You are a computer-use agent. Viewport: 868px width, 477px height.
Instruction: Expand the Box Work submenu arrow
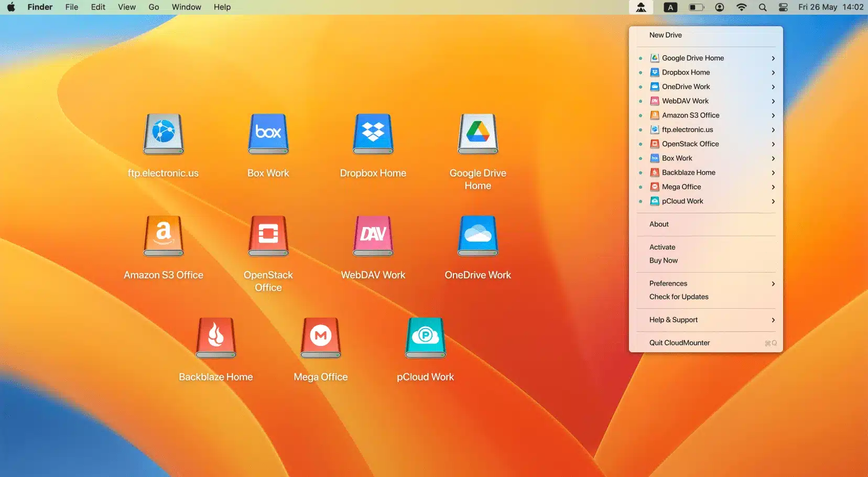point(773,158)
